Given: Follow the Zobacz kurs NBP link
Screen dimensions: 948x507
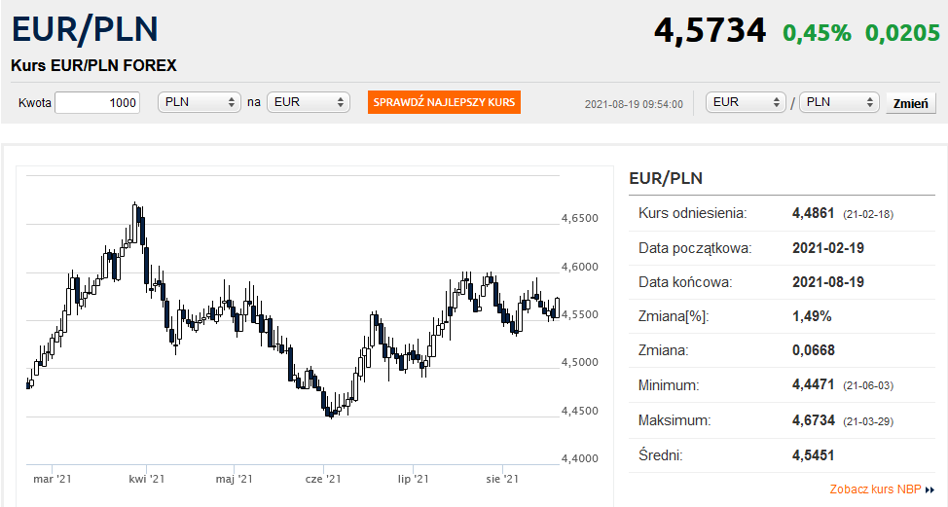Looking at the screenshot, I should pyautogui.click(x=876, y=490).
